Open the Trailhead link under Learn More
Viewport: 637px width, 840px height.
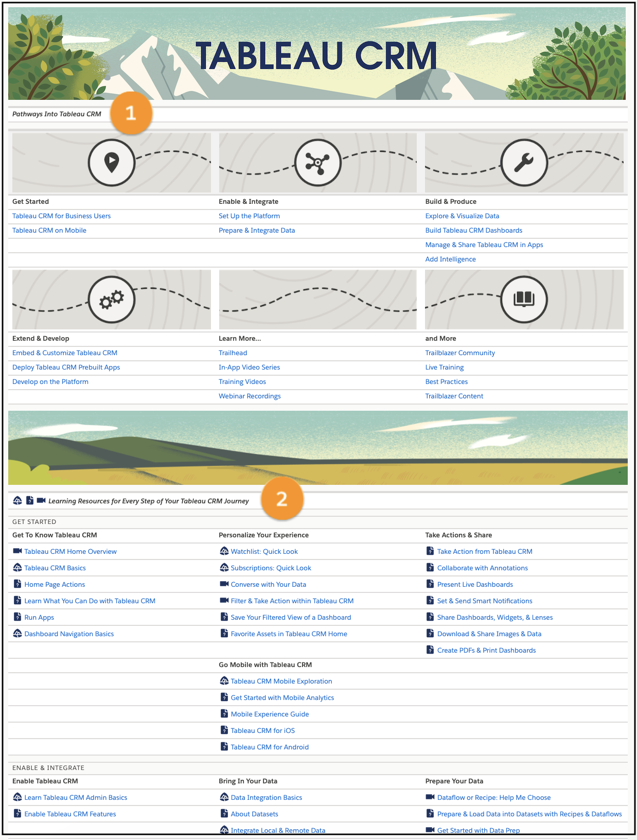(x=233, y=353)
